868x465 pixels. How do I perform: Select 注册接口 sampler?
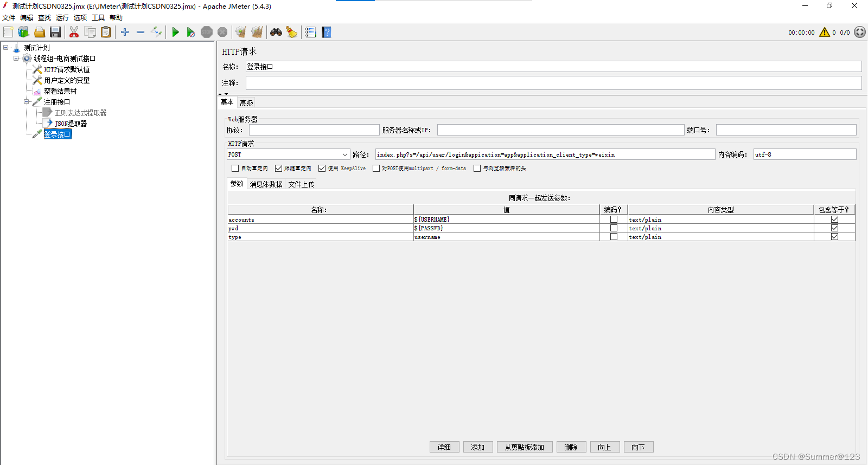coord(57,102)
